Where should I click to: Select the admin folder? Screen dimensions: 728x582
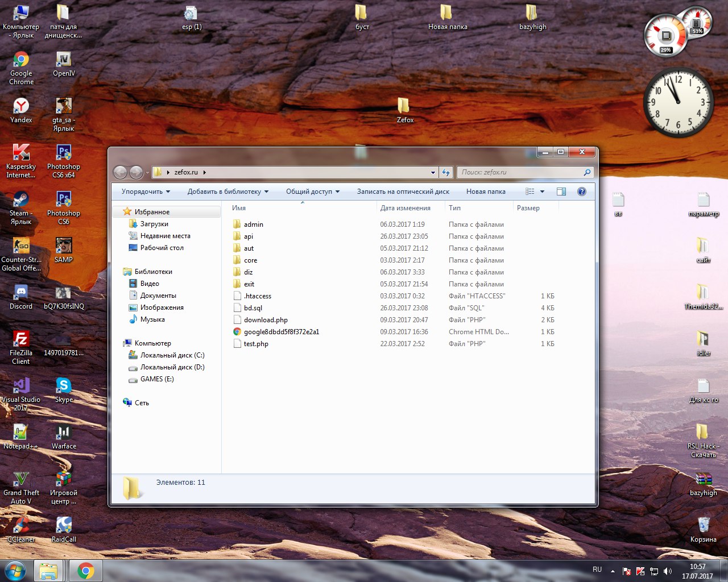click(253, 225)
